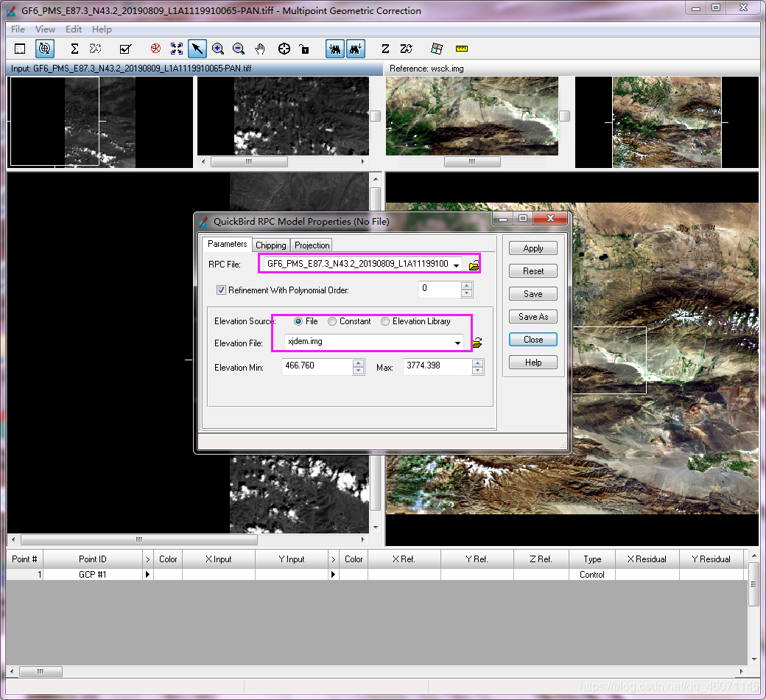Click the input overview image thumbnail
The width and height of the screenshot is (766, 700).
point(101,122)
